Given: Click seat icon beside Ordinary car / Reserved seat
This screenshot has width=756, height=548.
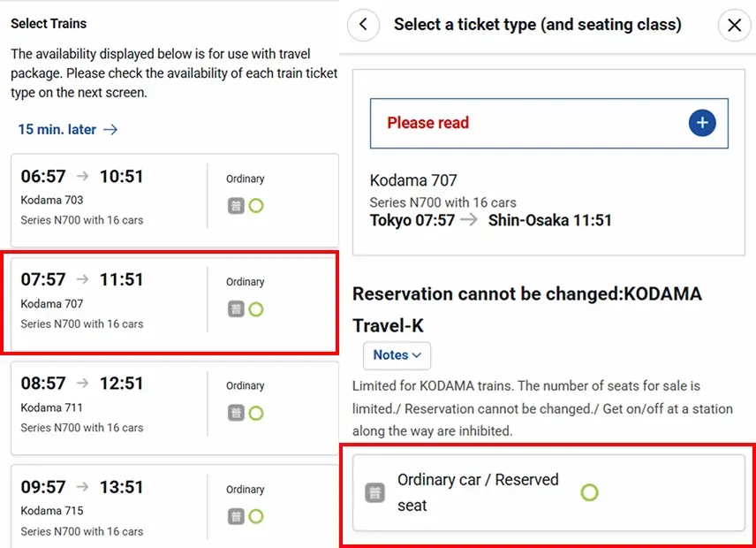Looking at the screenshot, I should 375,493.
